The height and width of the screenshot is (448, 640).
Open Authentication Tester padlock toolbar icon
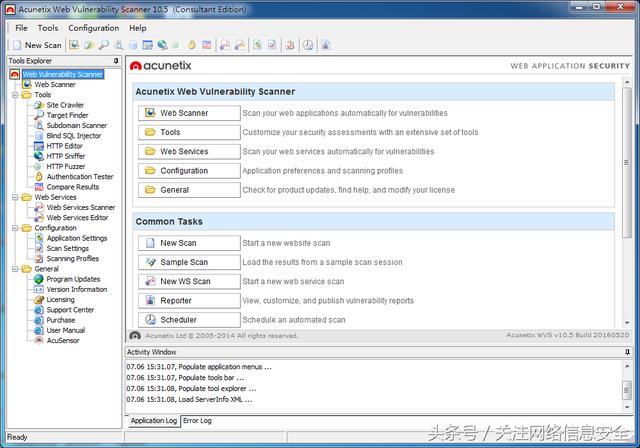[x=191, y=45]
